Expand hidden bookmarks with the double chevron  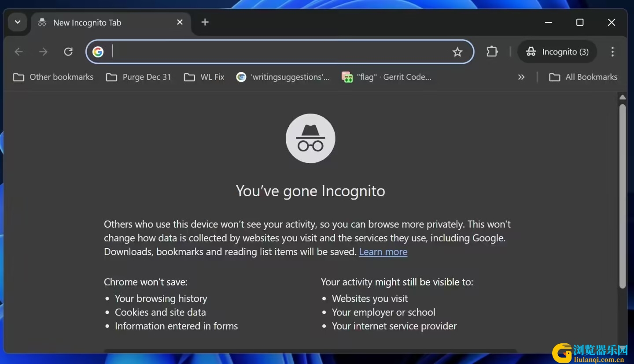[521, 77]
